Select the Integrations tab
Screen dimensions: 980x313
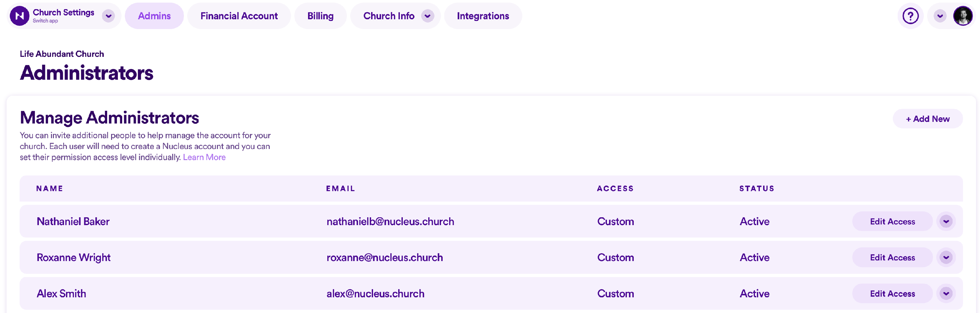coord(483,16)
